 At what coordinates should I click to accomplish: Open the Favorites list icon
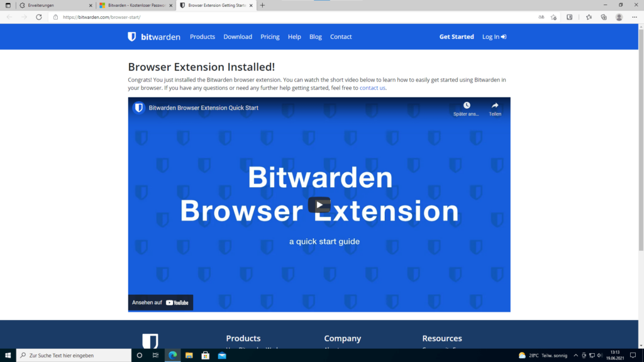click(x=589, y=17)
